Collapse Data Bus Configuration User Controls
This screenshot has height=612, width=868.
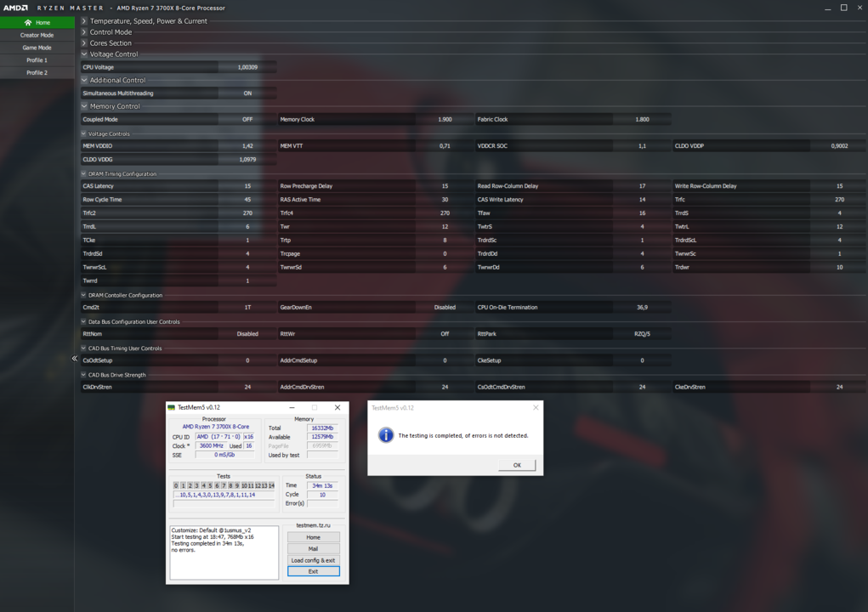83,321
